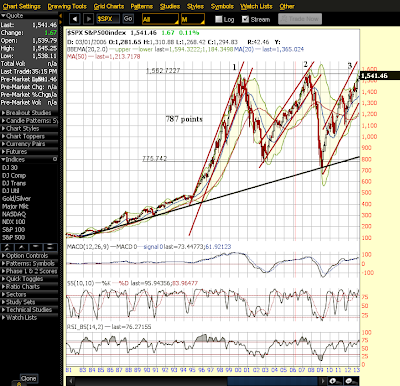Open the M interval dropdown
Viewport: 400px width, 386px height.
pos(193,19)
